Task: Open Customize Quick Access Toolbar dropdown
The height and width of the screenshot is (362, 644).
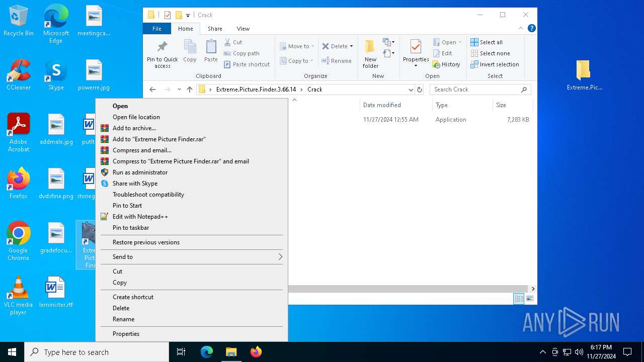Action: [x=188, y=15]
